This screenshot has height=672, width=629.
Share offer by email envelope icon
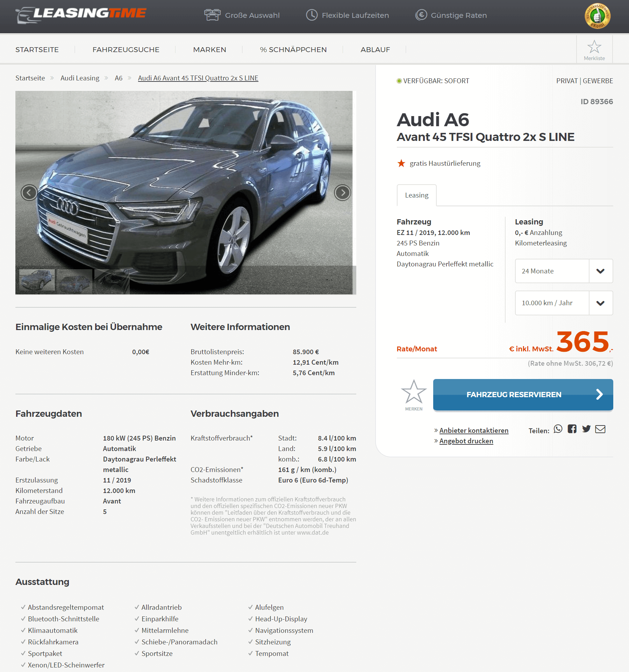click(600, 429)
